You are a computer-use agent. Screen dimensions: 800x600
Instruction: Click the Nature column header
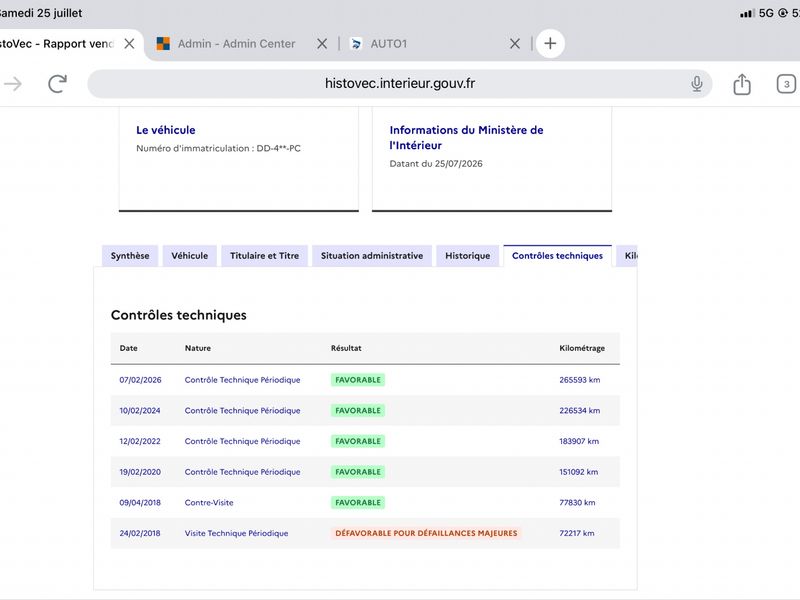[197, 348]
